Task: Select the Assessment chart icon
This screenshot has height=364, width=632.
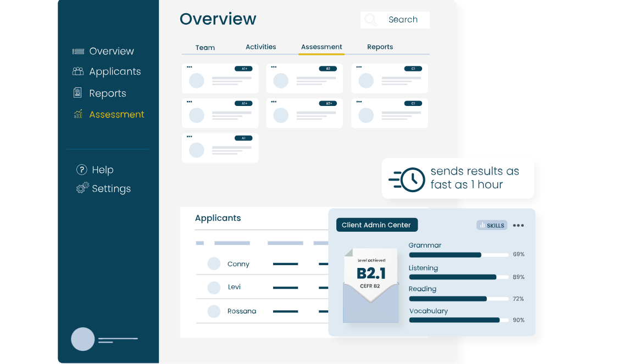Action: click(78, 114)
